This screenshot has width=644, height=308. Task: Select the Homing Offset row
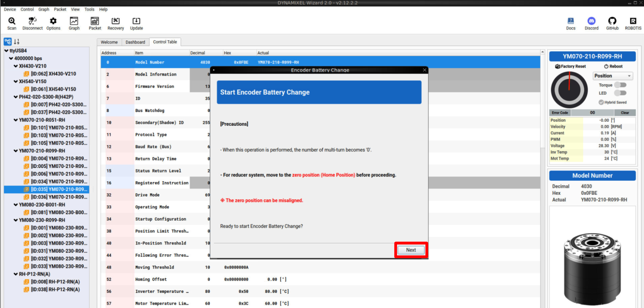coord(320,279)
